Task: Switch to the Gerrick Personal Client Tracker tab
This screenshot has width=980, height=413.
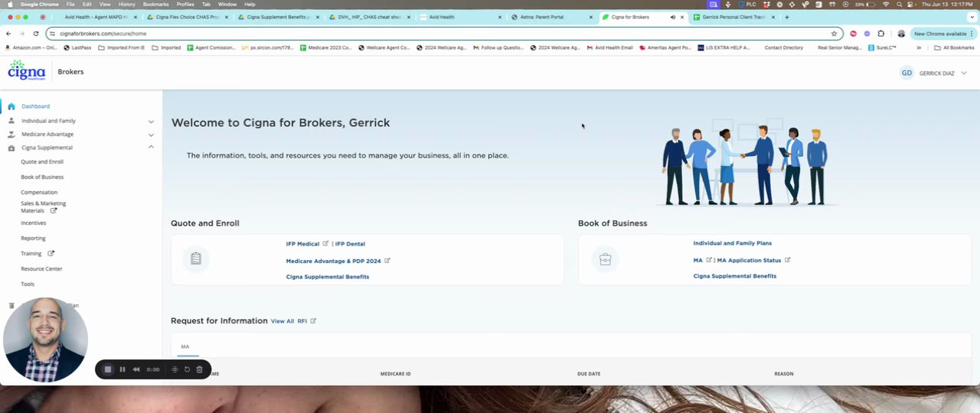Action: 734,17
